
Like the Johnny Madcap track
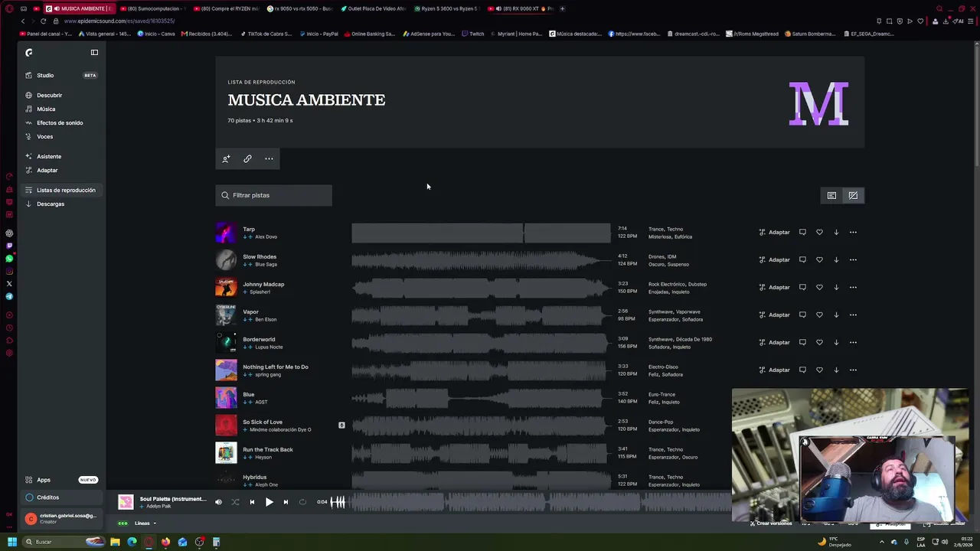click(x=819, y=287)
